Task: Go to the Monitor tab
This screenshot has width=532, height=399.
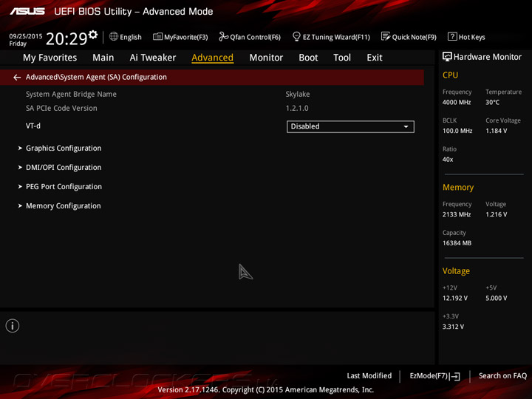Action: click(266, 58)
